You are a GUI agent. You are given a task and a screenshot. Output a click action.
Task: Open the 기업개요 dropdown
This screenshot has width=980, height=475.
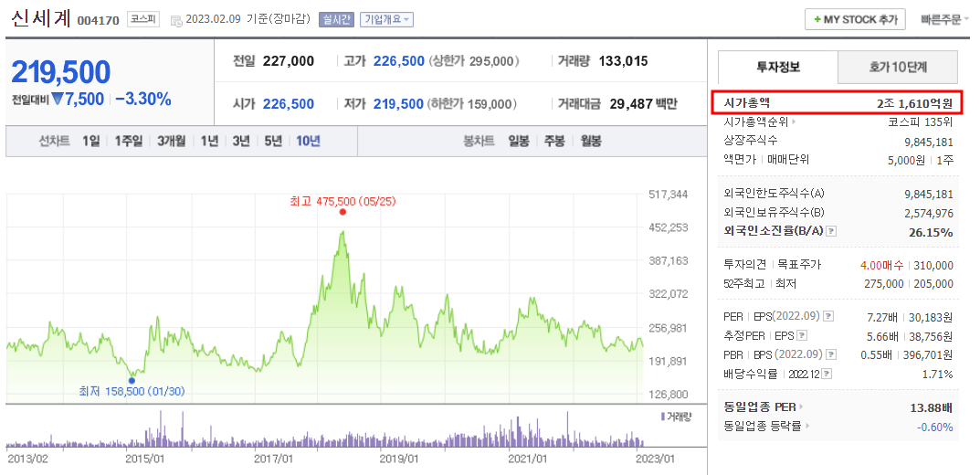click(x=386, y=20)
